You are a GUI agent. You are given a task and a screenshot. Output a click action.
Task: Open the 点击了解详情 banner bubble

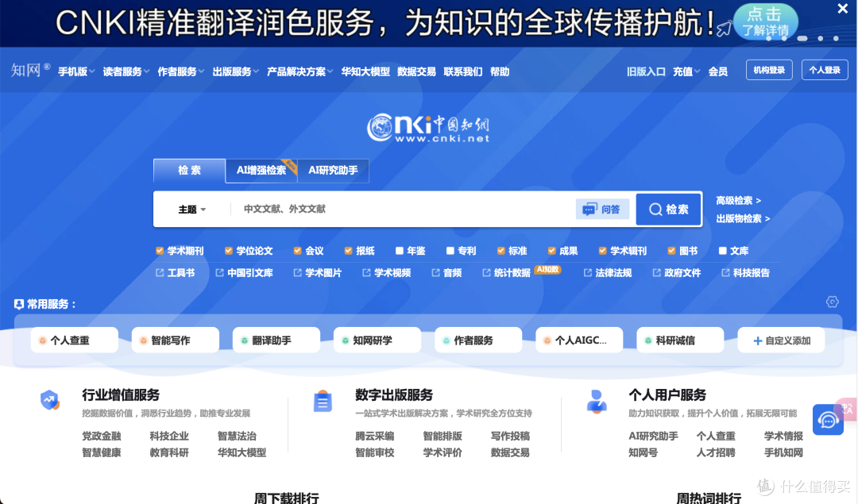[x=765, y=22]
